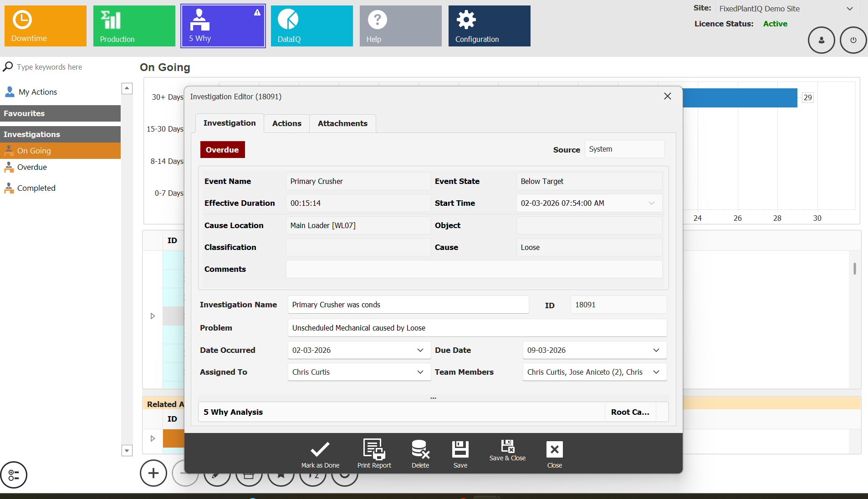Image resolution: width=868 pixels, height=499 pixels.
Task: Click the panel splitter dots above 5 Why Analysis
Action: [x=433, y=398]
